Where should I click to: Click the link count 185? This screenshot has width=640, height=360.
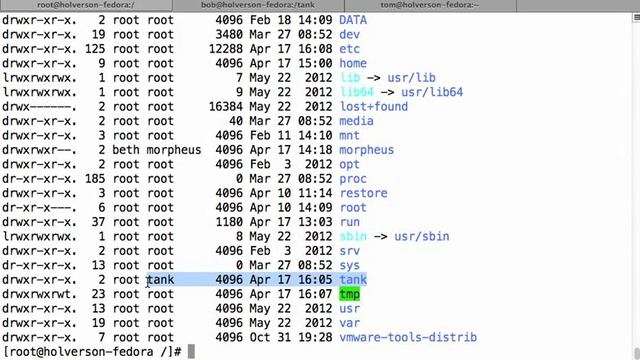pos(95,179)
